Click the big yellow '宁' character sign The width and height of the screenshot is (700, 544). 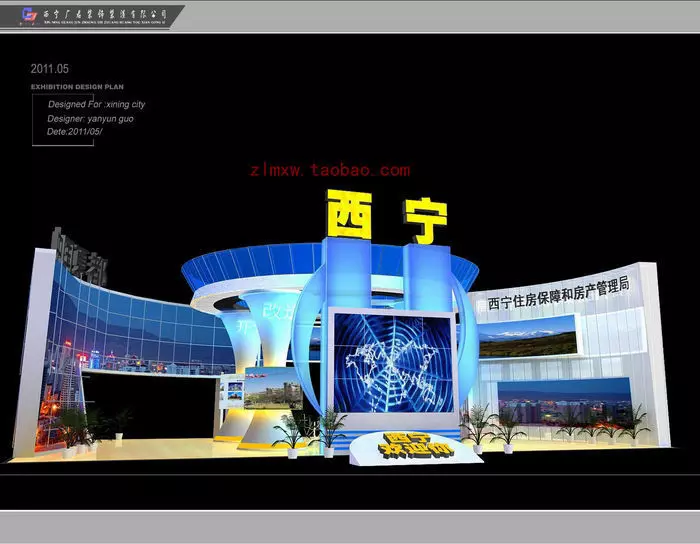(425, 220)
